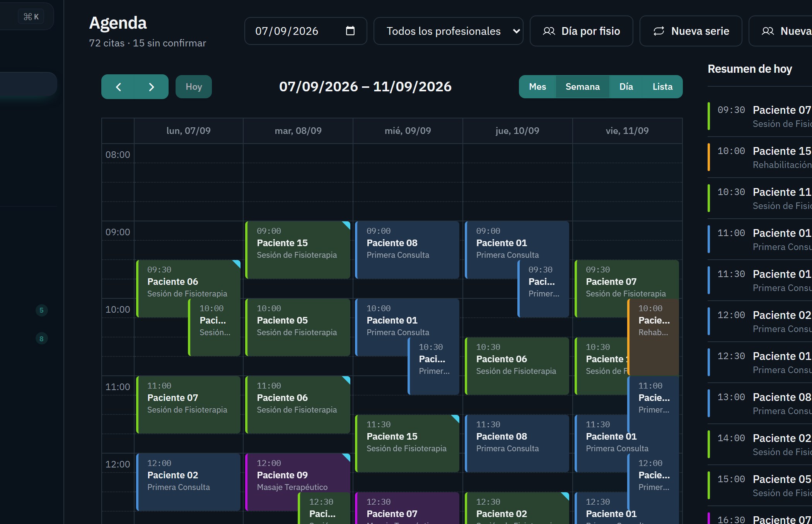This screenshot has height=524, width=812.
Task: Open Thursday 10:30 Paciente 06 appointment
Action: click(x=517, y=366)
